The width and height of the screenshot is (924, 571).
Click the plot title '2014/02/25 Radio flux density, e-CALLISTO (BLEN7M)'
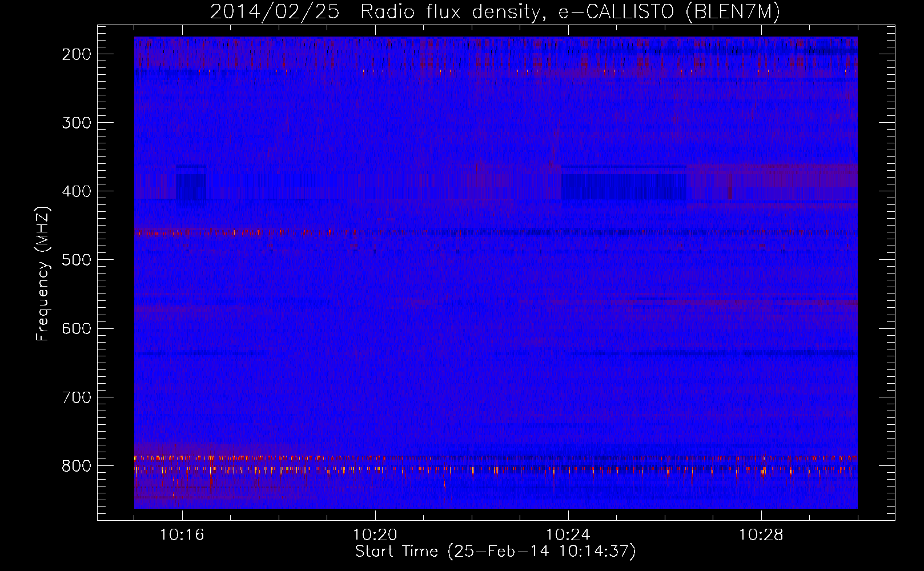click(x=495, y=11)
